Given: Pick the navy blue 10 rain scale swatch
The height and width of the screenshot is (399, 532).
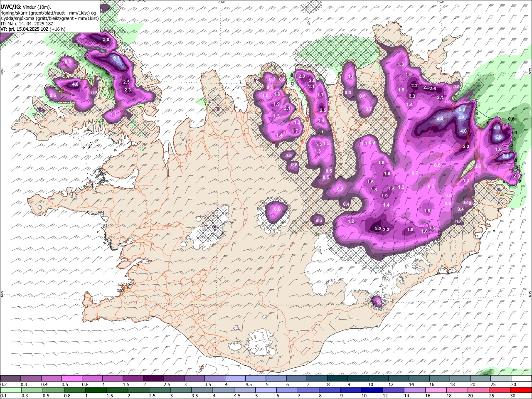Looking at the screenshot, I should point(372,390).
